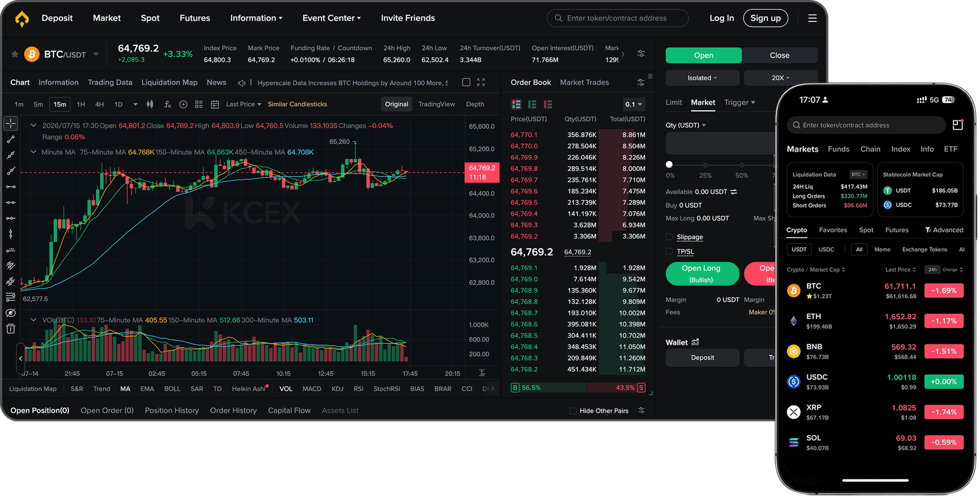
Task: Switch order side to Open
Action: click(x=704, y=55)
